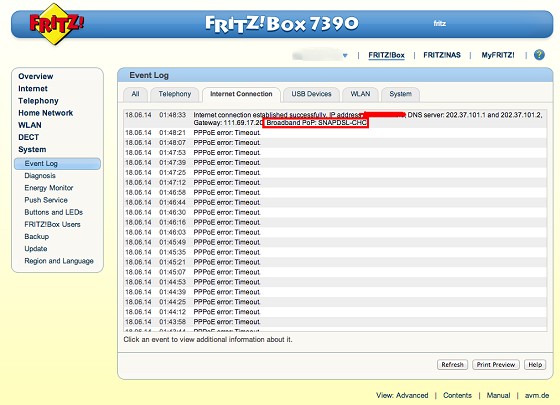
Task: Open Region and Language page
Action: coord(59,261)
